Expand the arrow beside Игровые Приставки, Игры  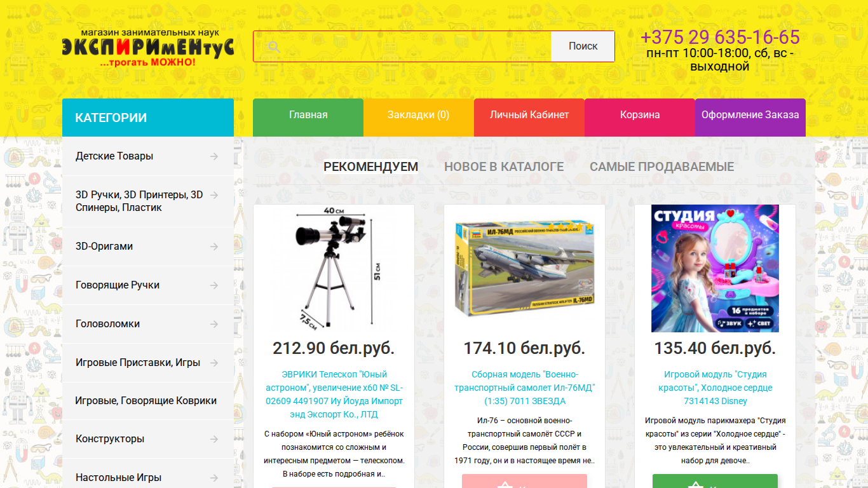[214, 363]
